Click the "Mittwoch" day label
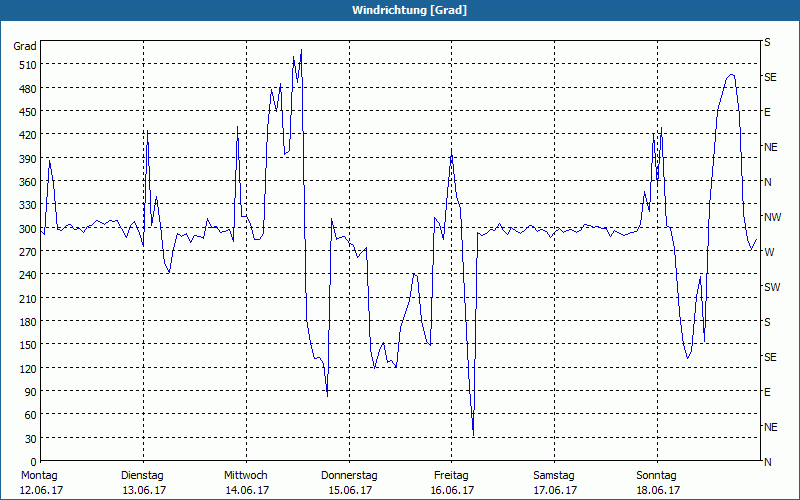Viewport: 800px width, 500px height. point(246,476)
